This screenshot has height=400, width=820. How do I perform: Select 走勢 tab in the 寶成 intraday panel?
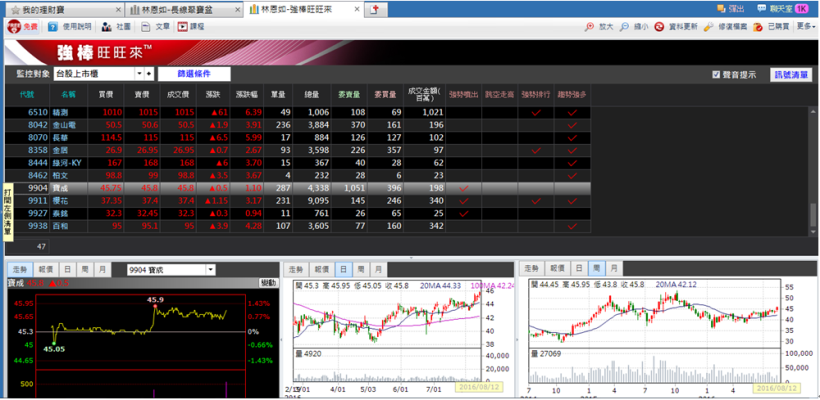20,269
